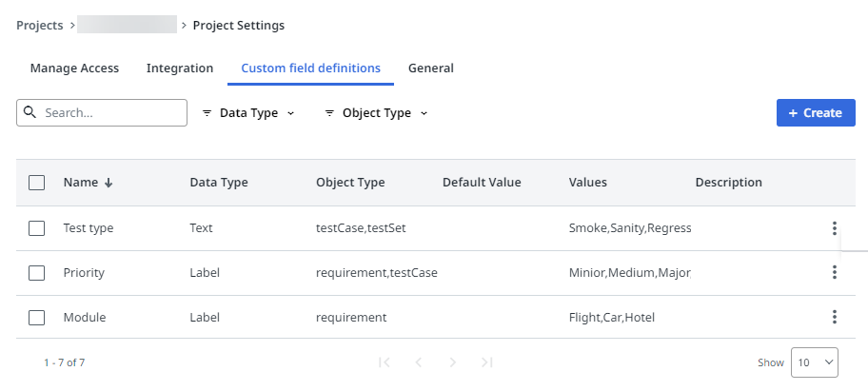This screenshot has width=868, height=391.
Task: Navigate to Projects breadcrumb link
Action: [40, 26]
